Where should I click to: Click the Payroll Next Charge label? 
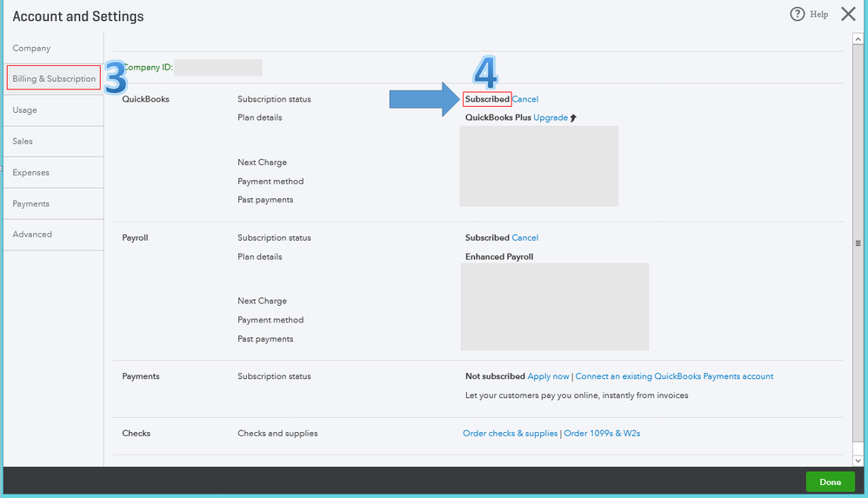pos(262,301)
